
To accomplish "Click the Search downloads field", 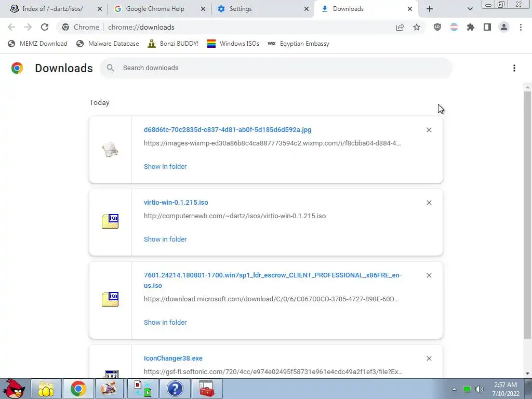I will 276,68.
